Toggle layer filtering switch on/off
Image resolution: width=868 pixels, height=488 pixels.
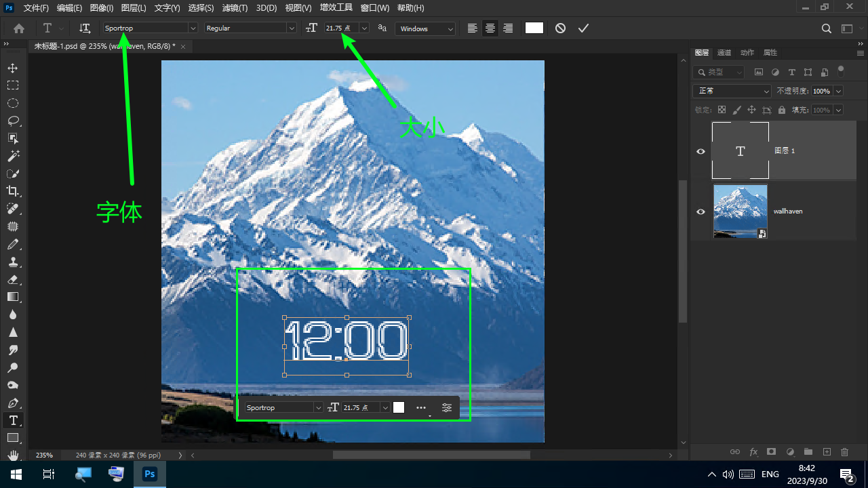pos(841,70)
